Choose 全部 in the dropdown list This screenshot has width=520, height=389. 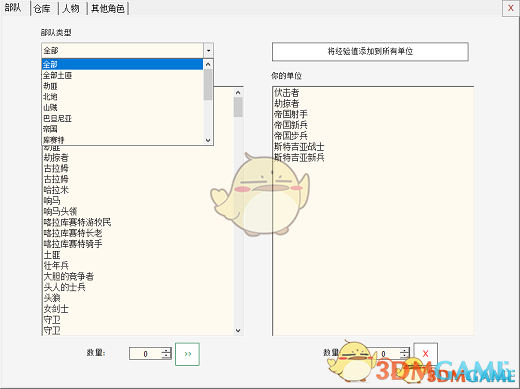(x=122, y=64)
